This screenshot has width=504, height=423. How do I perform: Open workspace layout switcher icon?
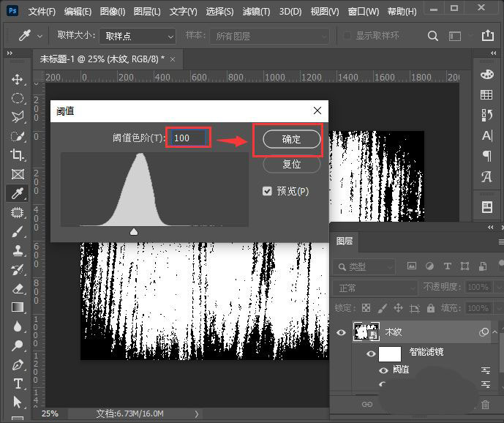point(455,36)
